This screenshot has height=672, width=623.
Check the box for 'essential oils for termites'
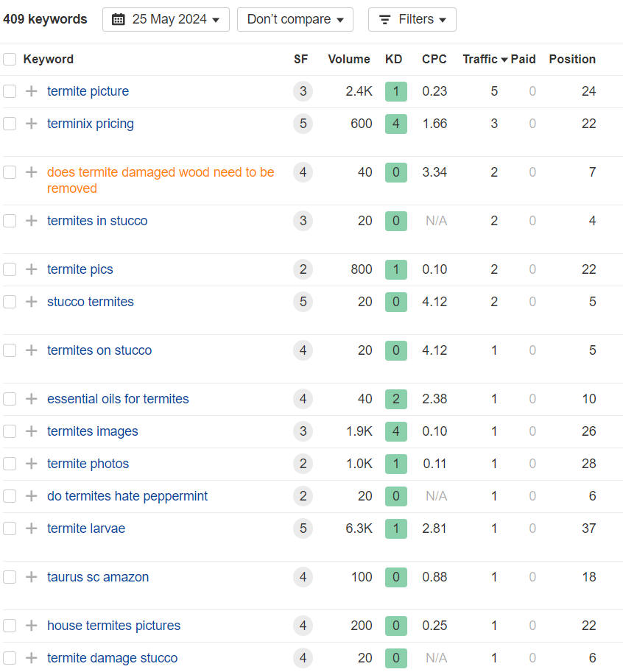click(10, 399)
